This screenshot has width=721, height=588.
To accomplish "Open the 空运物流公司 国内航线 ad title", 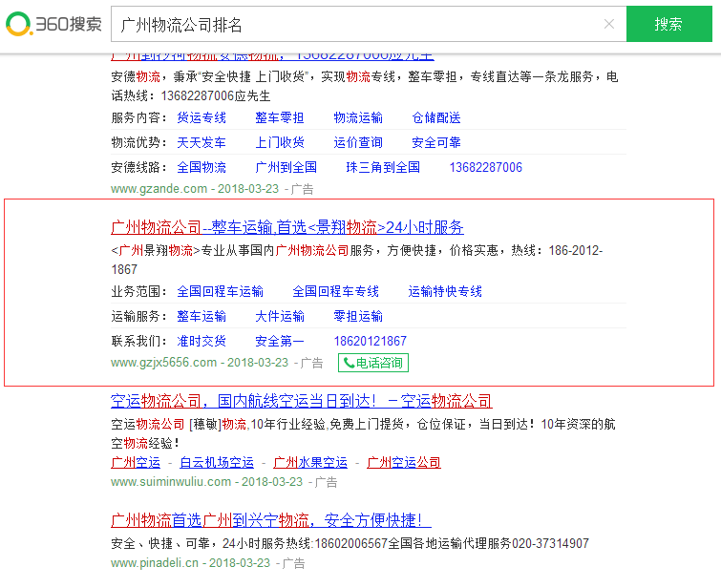I will pyautogui.click(x=302, y=401).
